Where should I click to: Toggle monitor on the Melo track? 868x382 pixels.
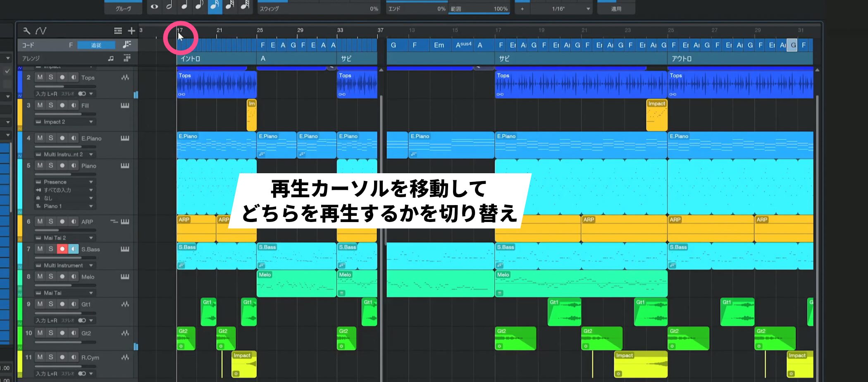coord(73,277)
